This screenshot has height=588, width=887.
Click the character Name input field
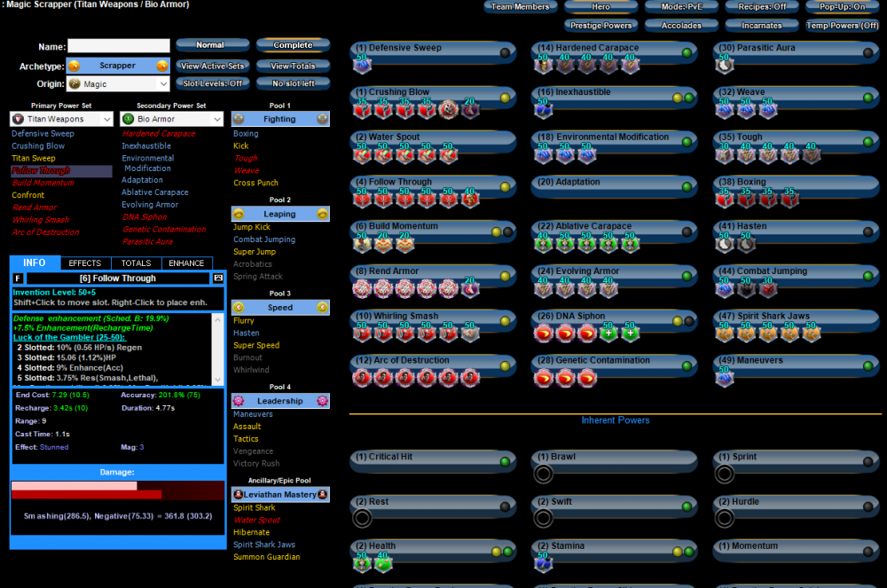click(x=119, y=46)
